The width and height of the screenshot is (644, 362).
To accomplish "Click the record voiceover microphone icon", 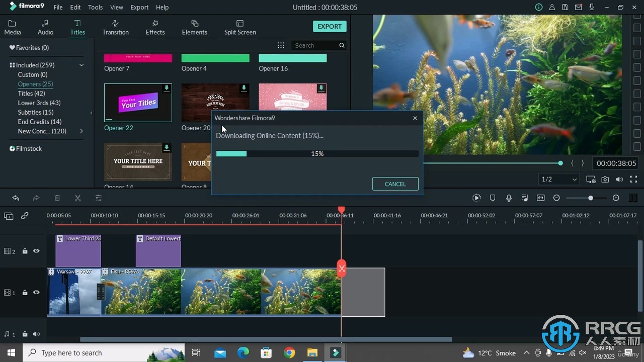I will pos(509,198).
